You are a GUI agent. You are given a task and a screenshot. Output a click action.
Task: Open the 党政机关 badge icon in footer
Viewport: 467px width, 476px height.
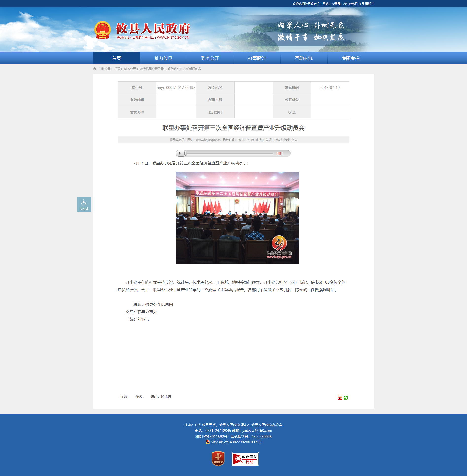tap(218, 459)
